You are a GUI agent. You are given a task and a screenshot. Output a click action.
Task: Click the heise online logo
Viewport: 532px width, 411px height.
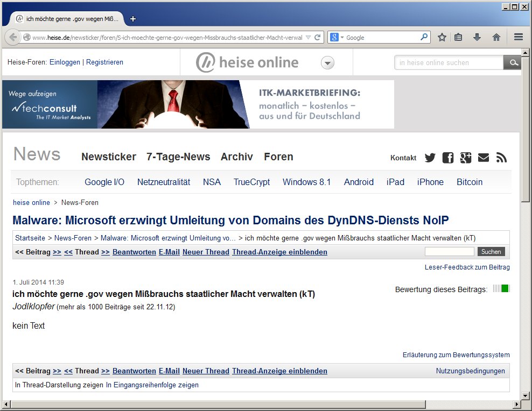tap(247, 62)
